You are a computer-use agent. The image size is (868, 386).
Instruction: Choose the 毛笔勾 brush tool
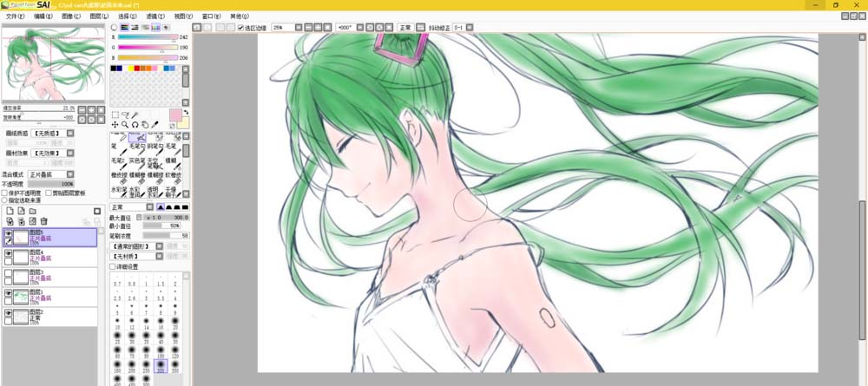[x=138, y=148]
